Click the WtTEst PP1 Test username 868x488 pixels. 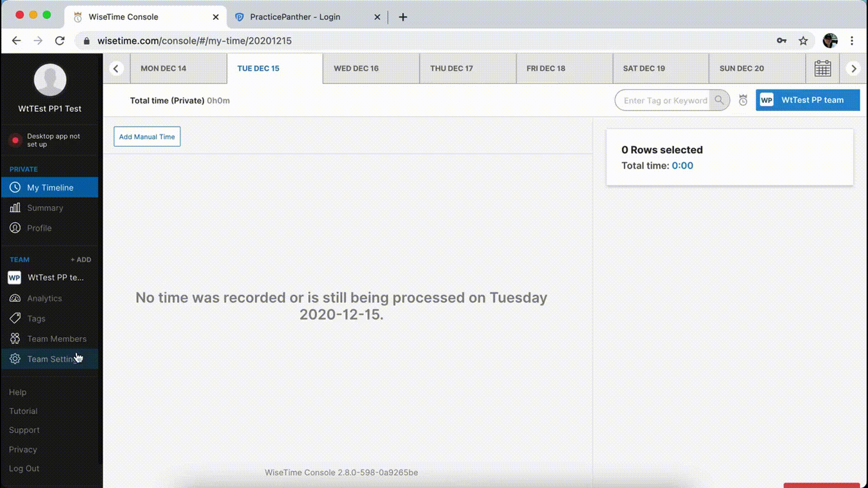[50, 109]
